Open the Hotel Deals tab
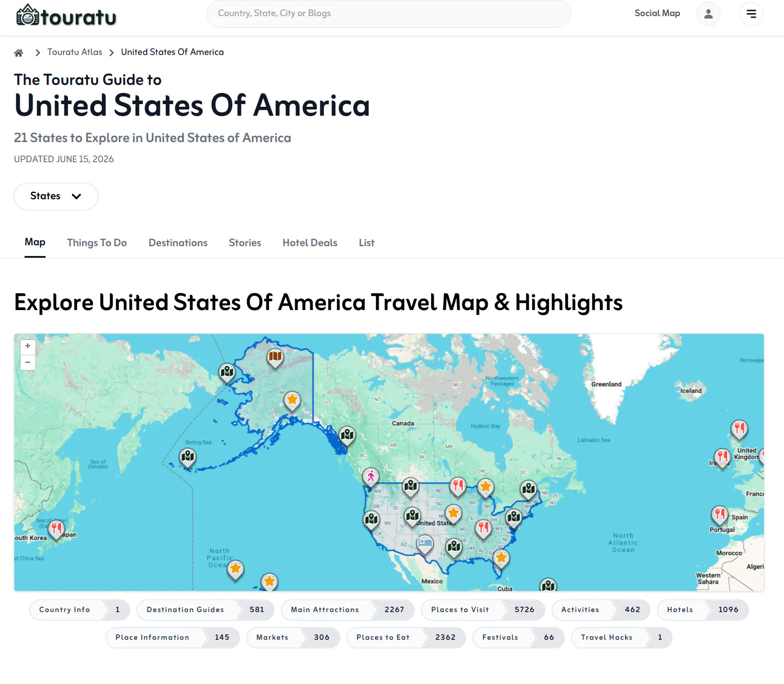 [x=310, y=243]
